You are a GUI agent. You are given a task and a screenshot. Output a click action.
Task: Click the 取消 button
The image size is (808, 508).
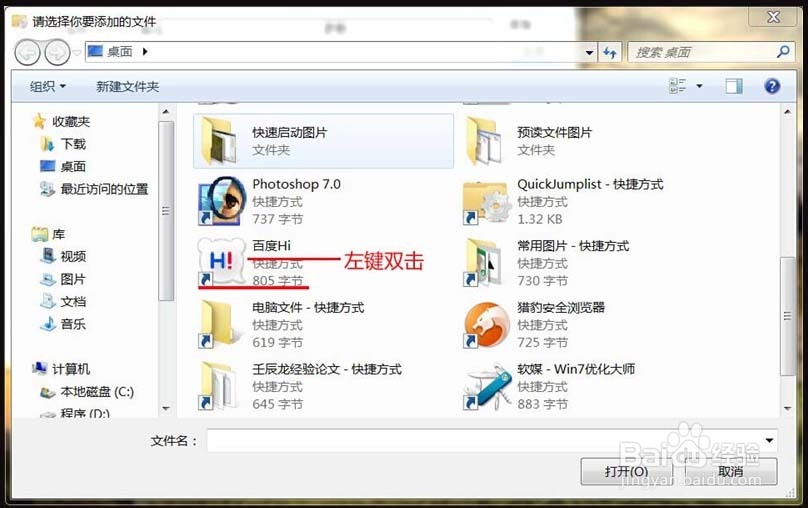731,471
